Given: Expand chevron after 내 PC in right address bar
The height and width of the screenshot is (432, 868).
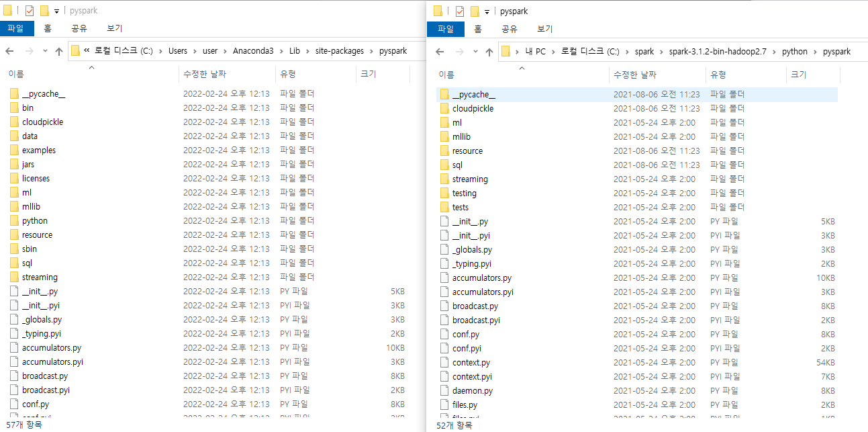Looking at the screenshot, I should pos(554,52).
